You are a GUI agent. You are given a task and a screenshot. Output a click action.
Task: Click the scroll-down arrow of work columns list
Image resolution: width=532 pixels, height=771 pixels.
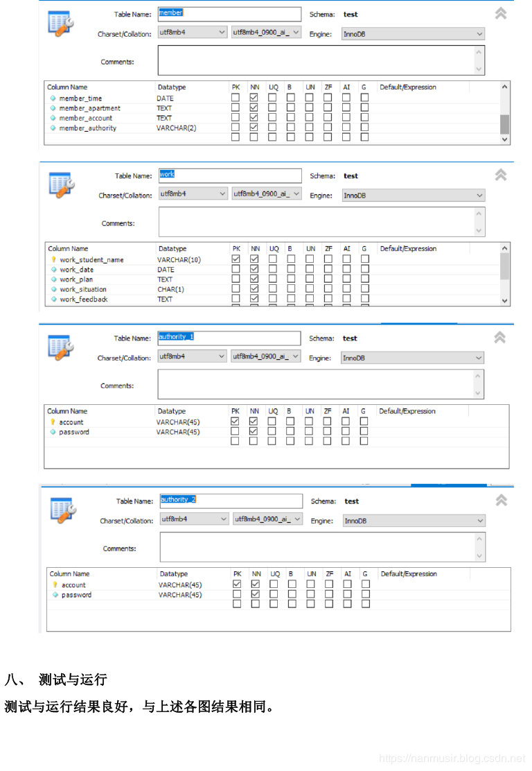[504, 300]
